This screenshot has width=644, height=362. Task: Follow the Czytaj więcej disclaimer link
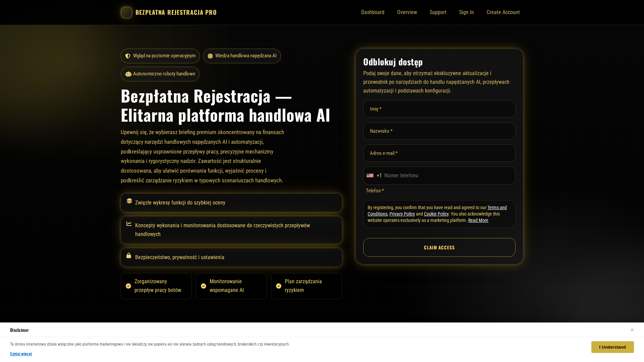pos(21,354)
